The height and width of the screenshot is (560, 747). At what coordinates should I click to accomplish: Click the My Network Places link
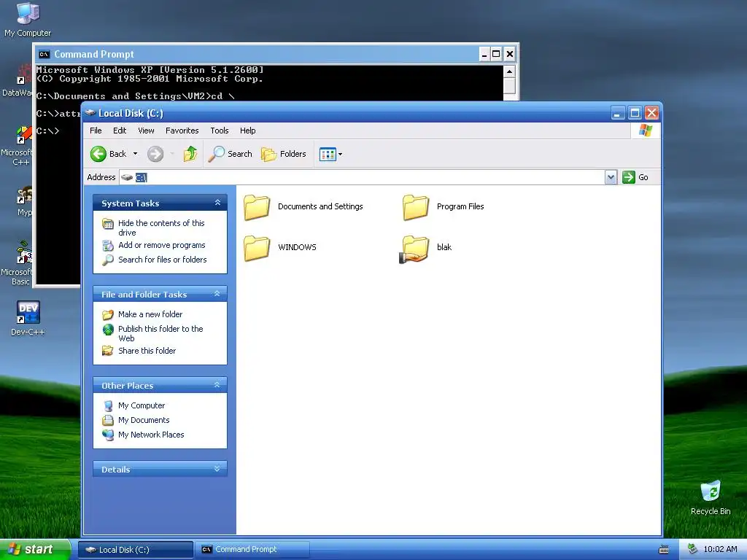(x=151, y=435)
